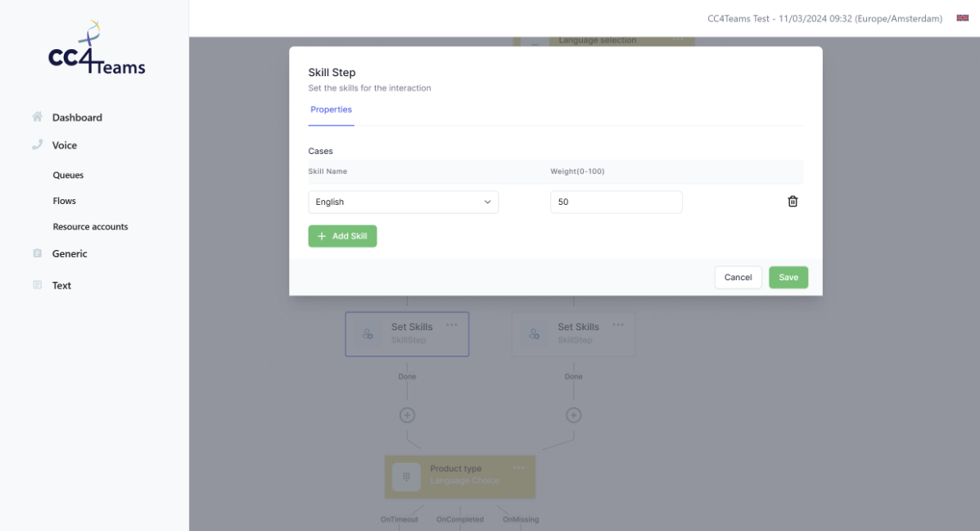Go to Flows in sidebar
Viewport: 980px width, 531px height.
[65, 201]
